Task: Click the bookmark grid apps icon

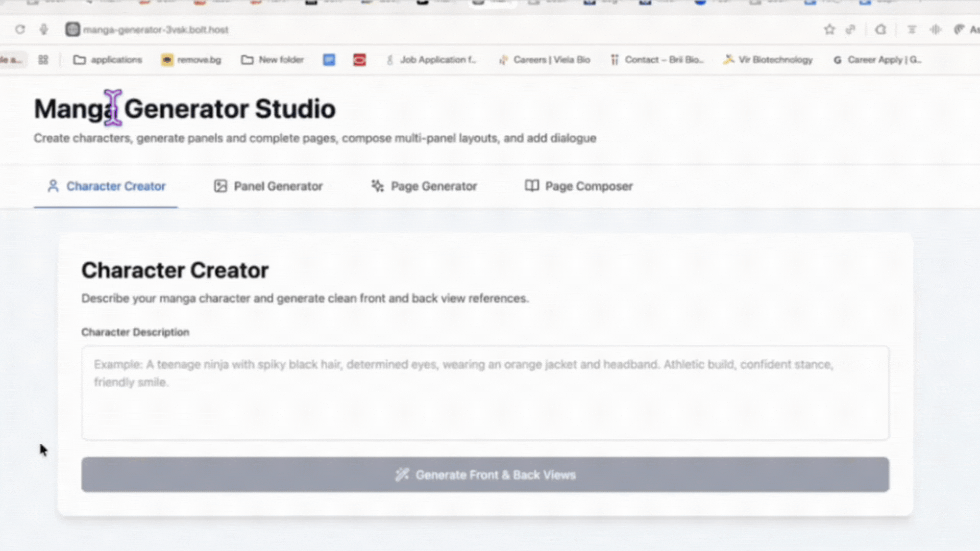Action: point(43,60)
